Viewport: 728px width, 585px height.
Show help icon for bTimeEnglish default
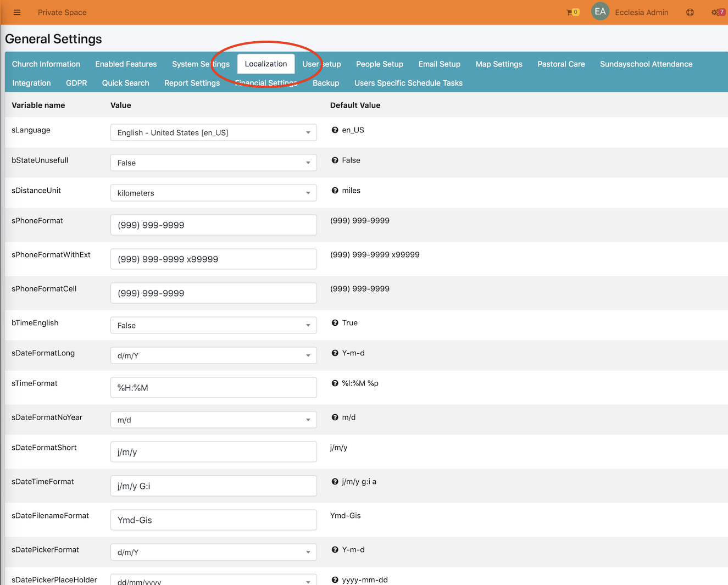pos(335,323)
